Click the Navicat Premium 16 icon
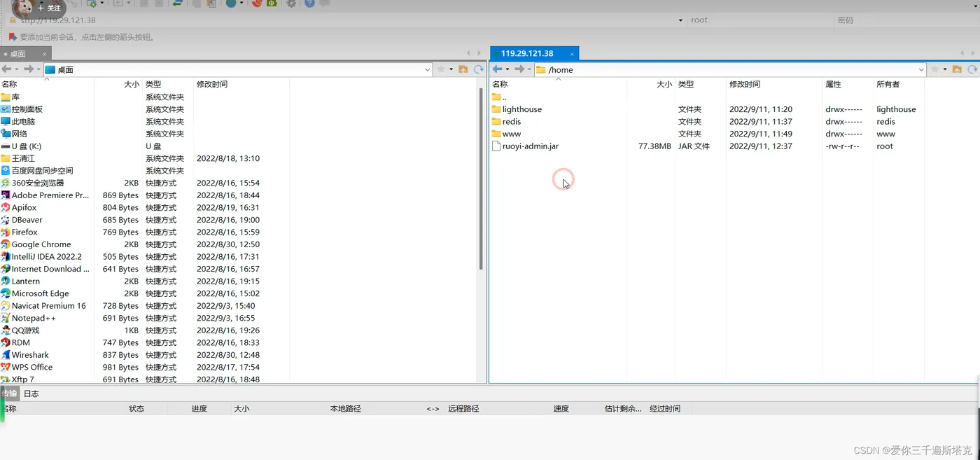The width and height of the screenshot is (980, 460). [6, 306]
